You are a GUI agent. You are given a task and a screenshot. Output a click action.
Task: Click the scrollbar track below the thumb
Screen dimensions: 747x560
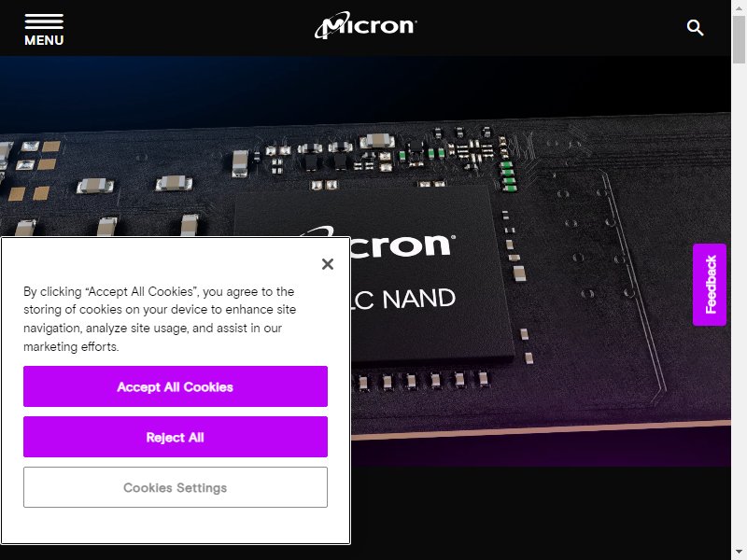pos(739,305)
